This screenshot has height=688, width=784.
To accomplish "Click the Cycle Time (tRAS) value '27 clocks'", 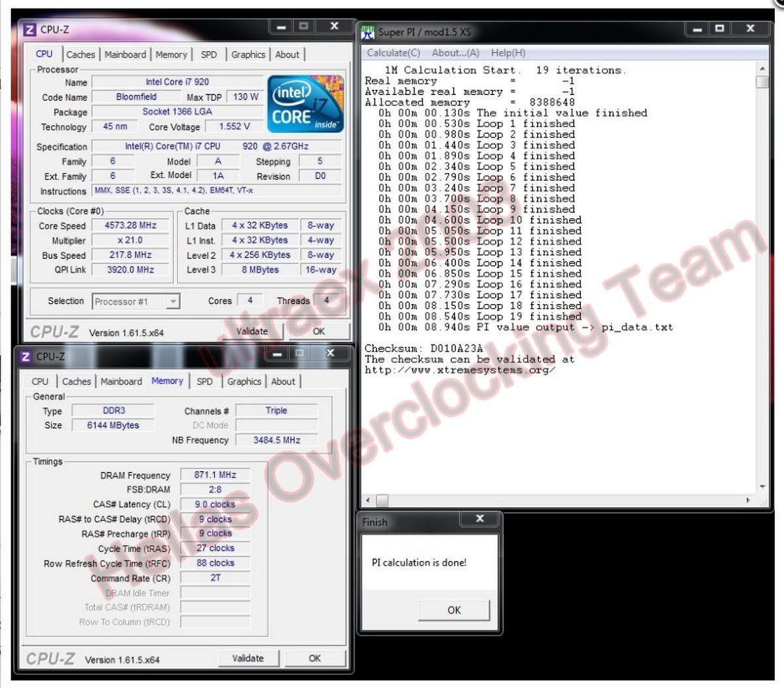I will [215, 548].
